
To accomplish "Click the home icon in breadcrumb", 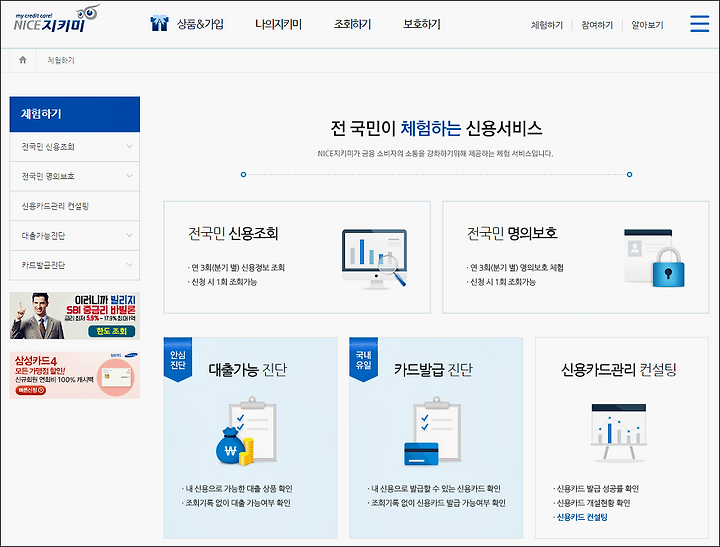I will [22, 60].
